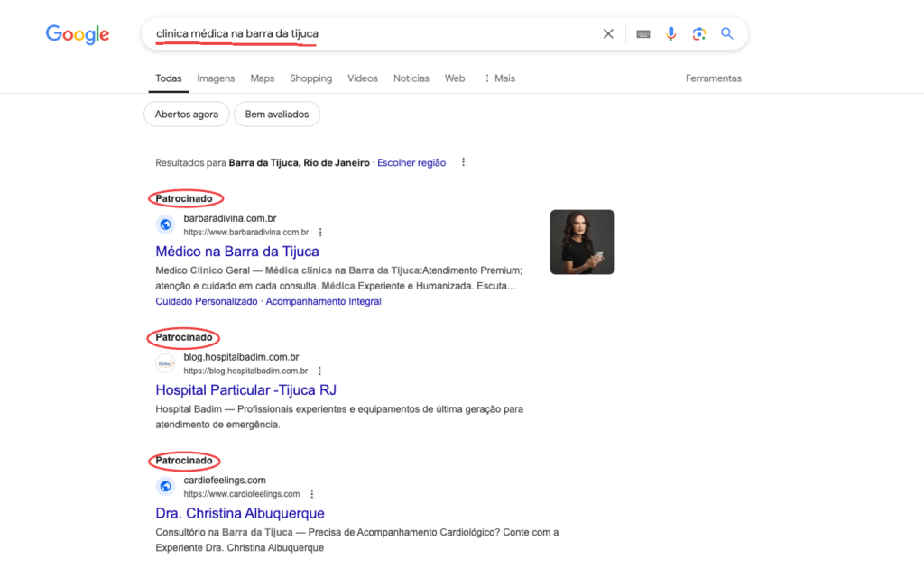Switch to the Imagens tab
924x568 pixels.
point(216,78)
